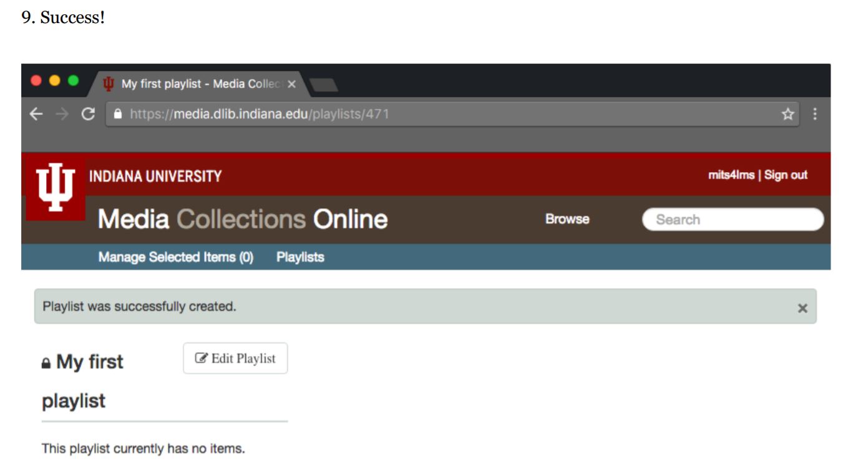Open the Browse section
Screen dimensions: 868x467
567,219
